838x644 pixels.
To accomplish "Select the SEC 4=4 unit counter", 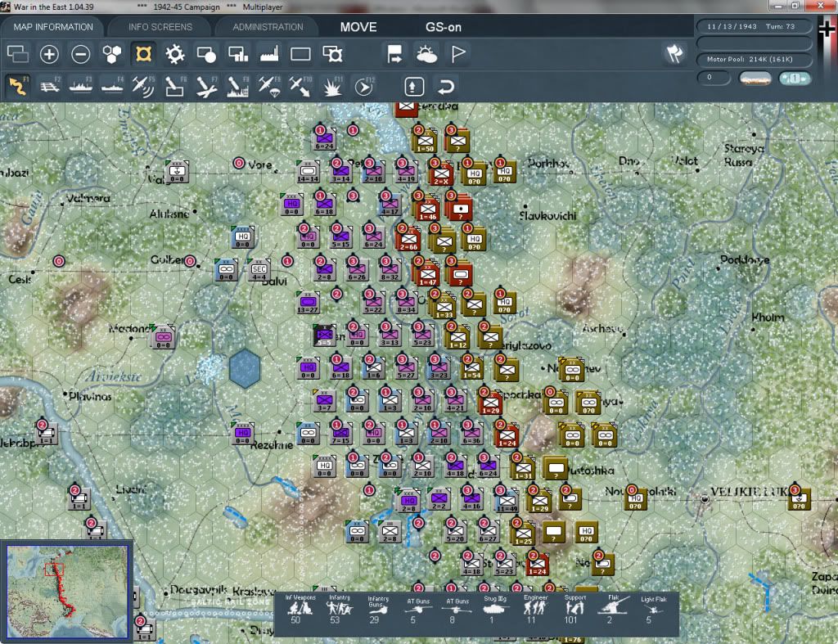I will pyautogui.click(x=259, y=270).
